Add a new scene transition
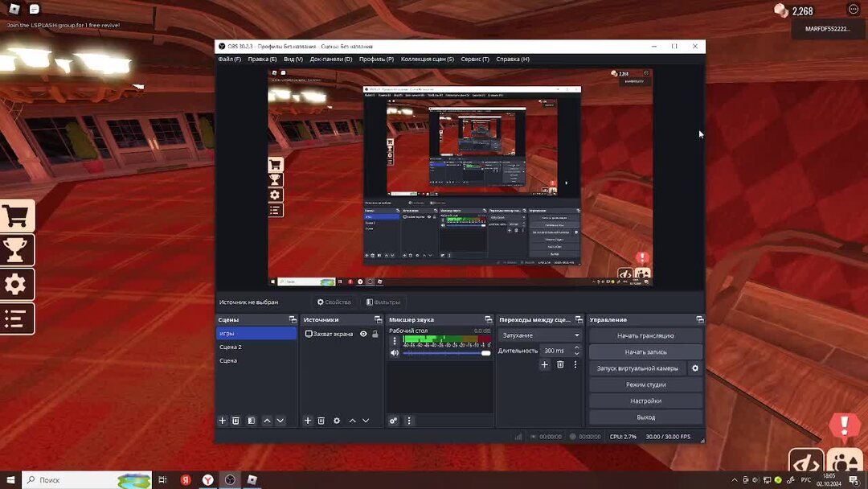 click(x=545, y=364)
